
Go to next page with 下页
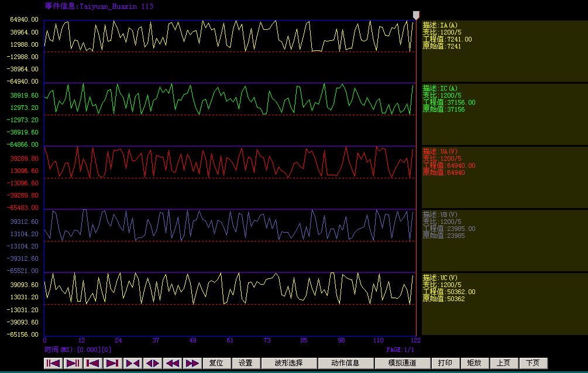tap(533, 363)
